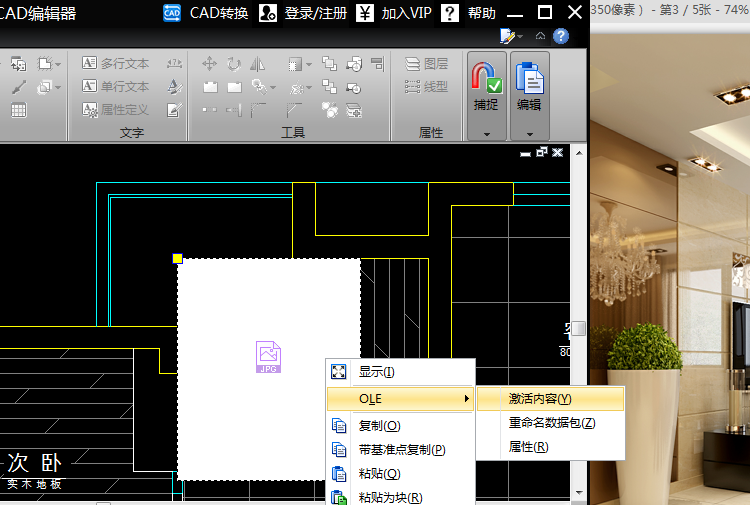750x505 pixels.
Task: Select 显示(I) in the context menu
Action: pos(401,372)
